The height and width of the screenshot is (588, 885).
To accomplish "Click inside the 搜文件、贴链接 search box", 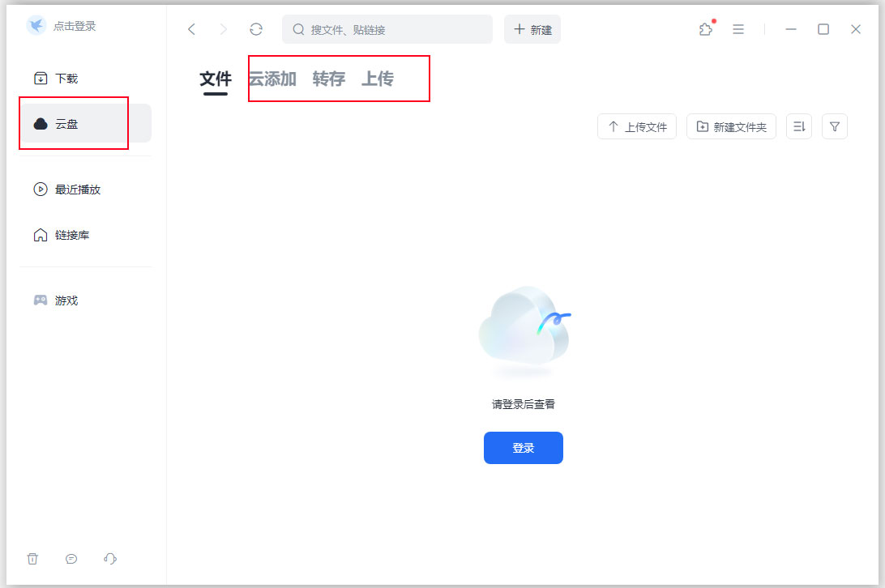I will click(x=387, y=29).
